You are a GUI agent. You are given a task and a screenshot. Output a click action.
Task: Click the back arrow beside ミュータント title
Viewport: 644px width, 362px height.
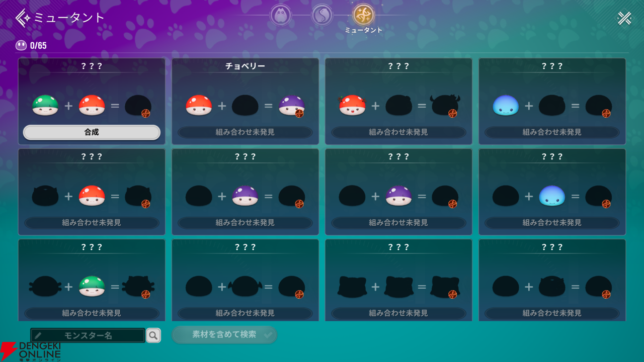pos(23,18)
